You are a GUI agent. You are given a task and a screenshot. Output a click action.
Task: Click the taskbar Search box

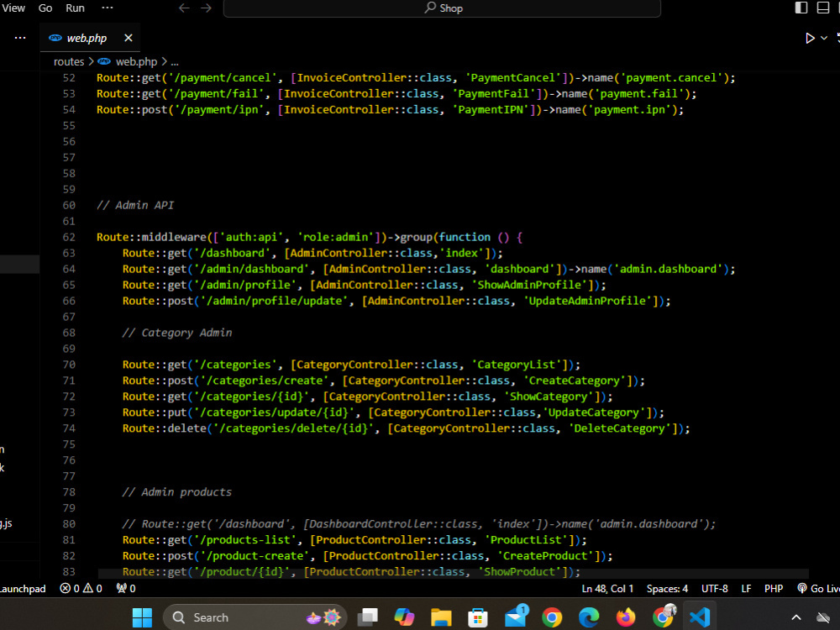255,617
